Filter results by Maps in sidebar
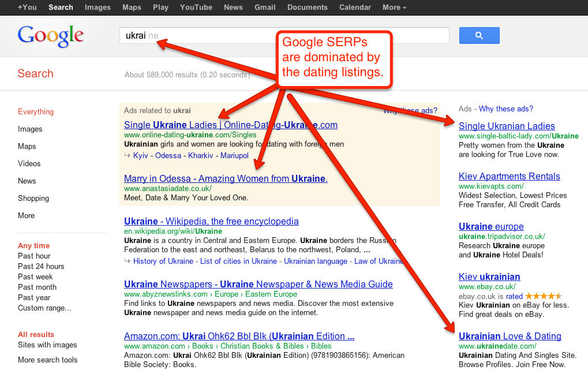This screenshot has width=588, height=374. 27,146
